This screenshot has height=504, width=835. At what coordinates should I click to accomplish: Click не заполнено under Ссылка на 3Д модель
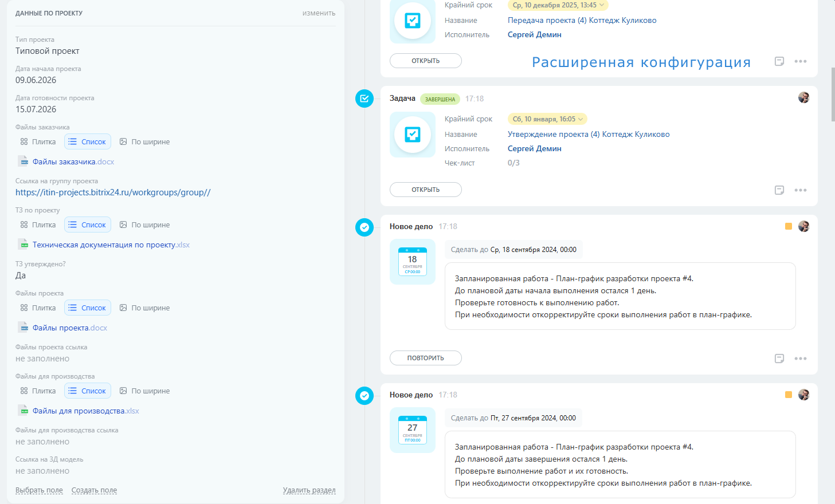42,471
